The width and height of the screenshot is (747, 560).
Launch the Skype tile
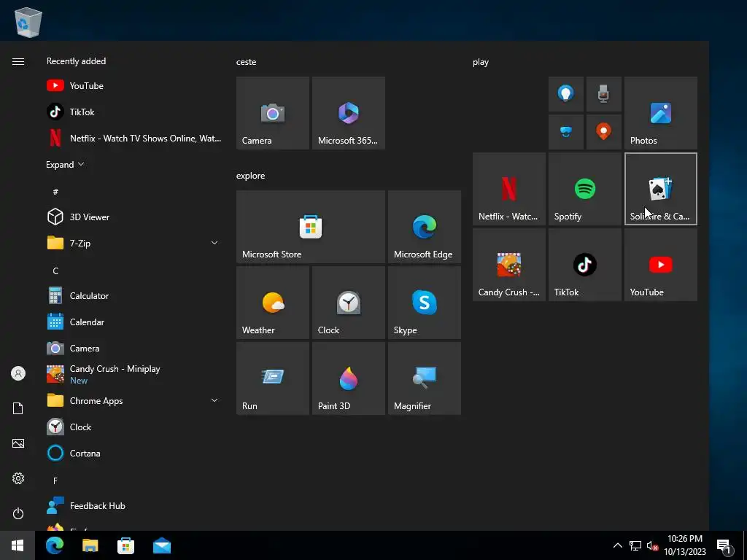tap(425, 303)
